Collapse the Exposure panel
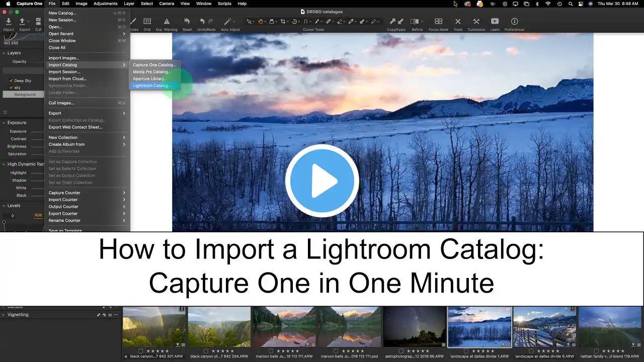Screen dimensions: 644x362 tap(4, 123)
